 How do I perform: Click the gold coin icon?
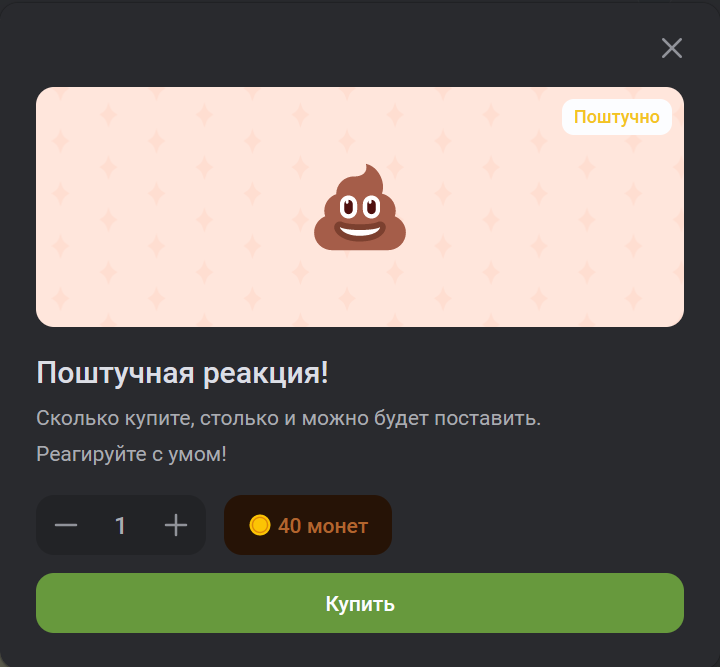[259, 525]
